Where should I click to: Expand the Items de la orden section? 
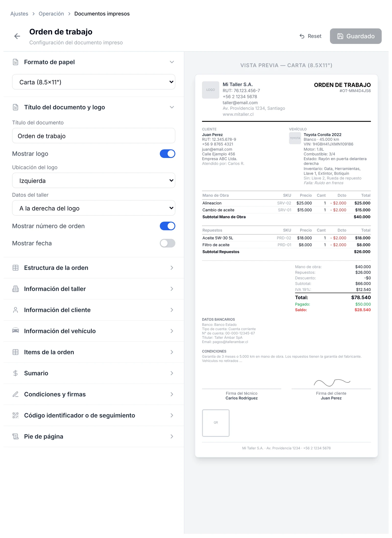(94, 352)
